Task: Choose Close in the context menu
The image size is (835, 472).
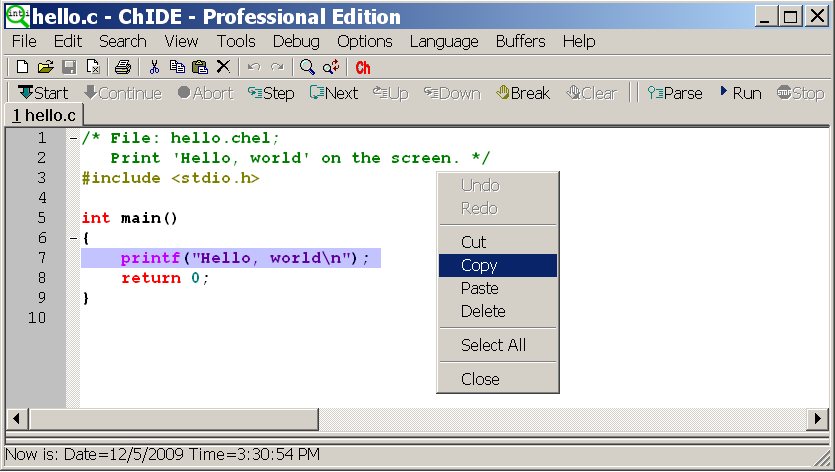Action: (498, 379)
